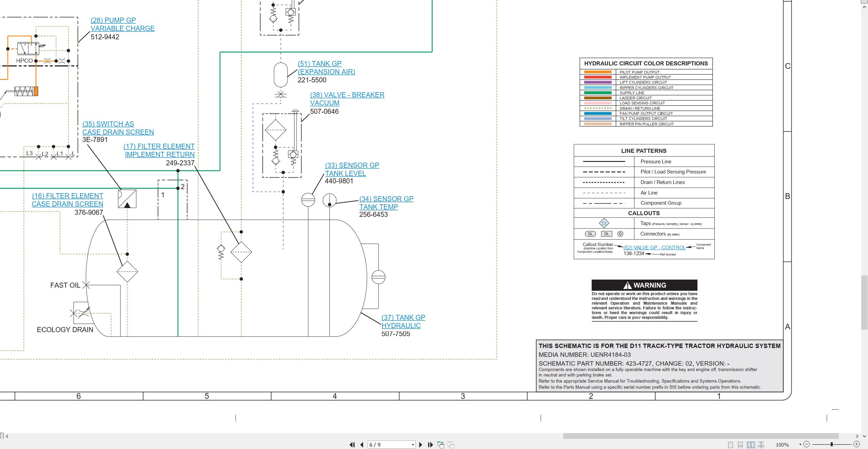Click the MEDIA NUMBER: UENR4184-03 text
The width and height of the screenshot is (868, 449).
pos(585,355)
